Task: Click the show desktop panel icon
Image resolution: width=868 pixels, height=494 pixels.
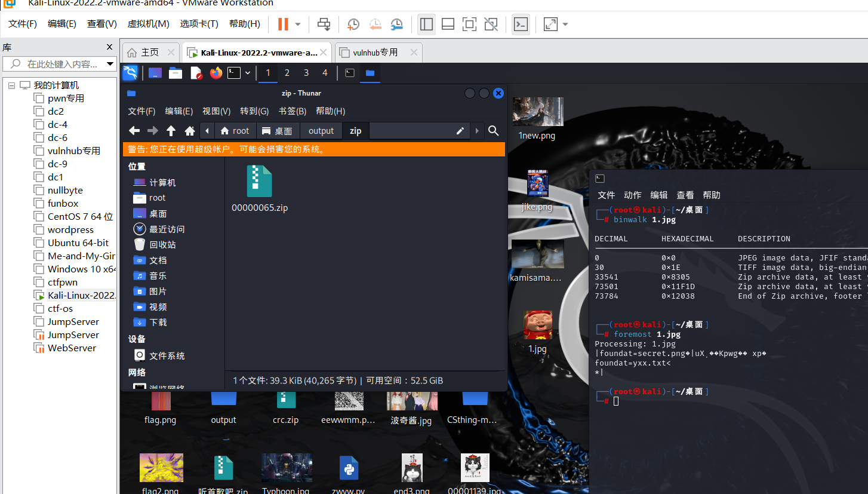Action: [x=155, y=73]
